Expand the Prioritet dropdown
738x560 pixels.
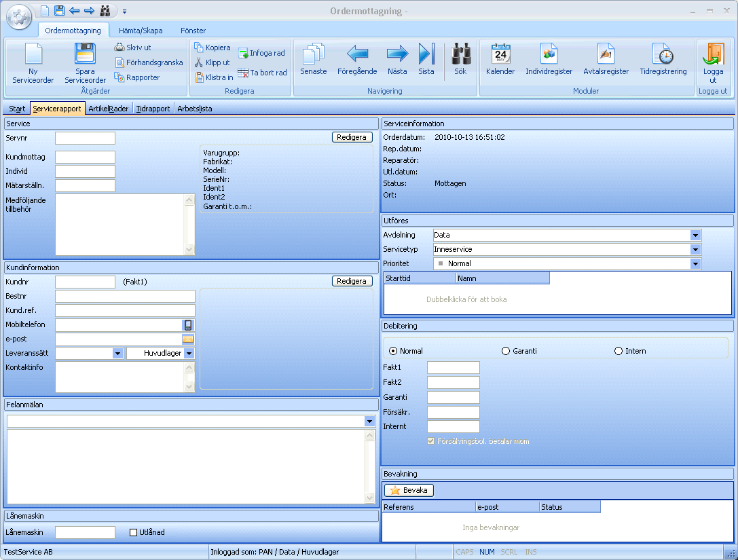pyautogui.click(x=695, y=263)
